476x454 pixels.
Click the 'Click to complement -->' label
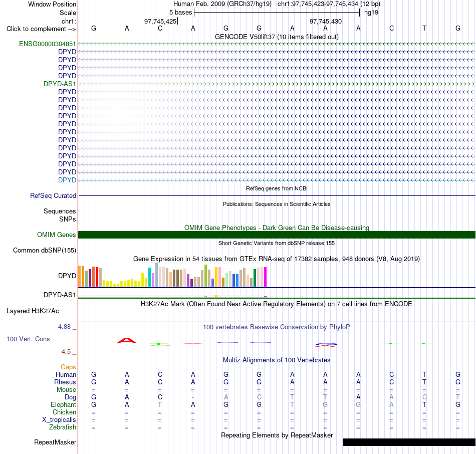point(41,29)
